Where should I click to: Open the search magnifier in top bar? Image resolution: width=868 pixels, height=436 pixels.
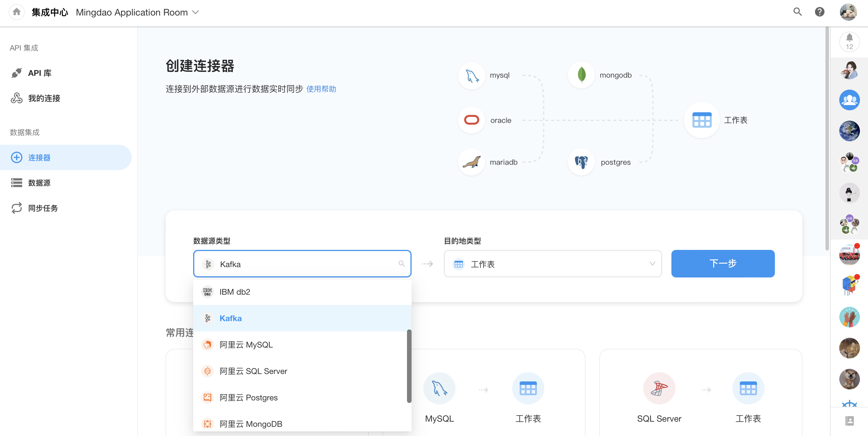coord(797,12)
